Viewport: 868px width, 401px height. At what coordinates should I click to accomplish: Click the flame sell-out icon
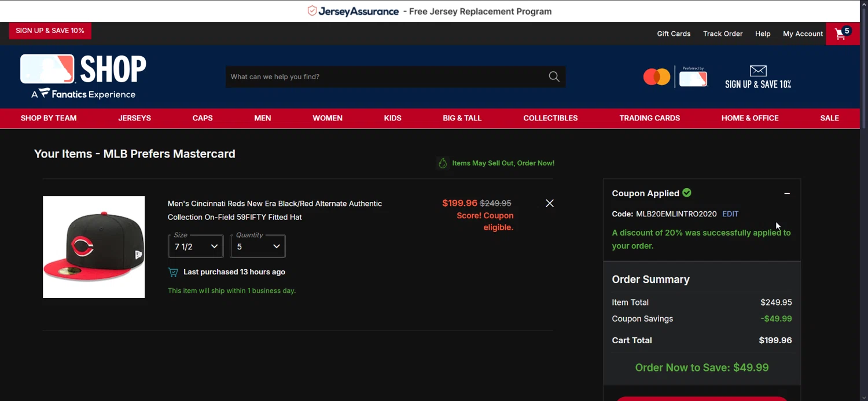coord(443,163)
